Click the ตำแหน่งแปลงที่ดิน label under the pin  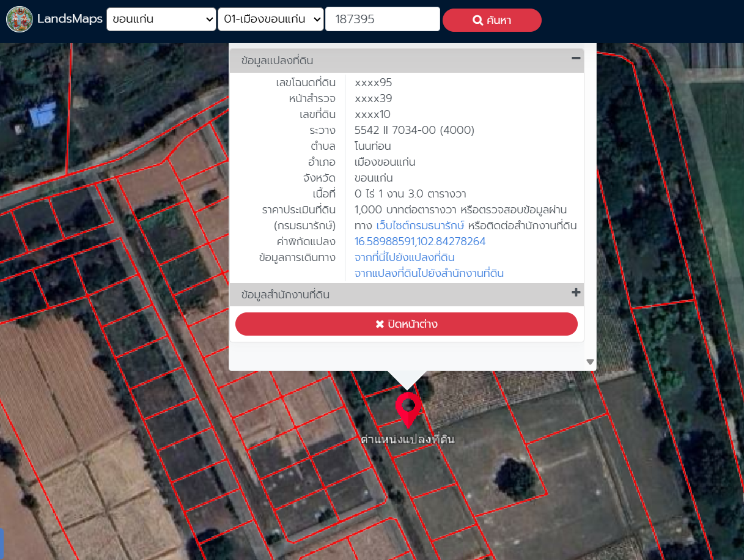(408, 439)
